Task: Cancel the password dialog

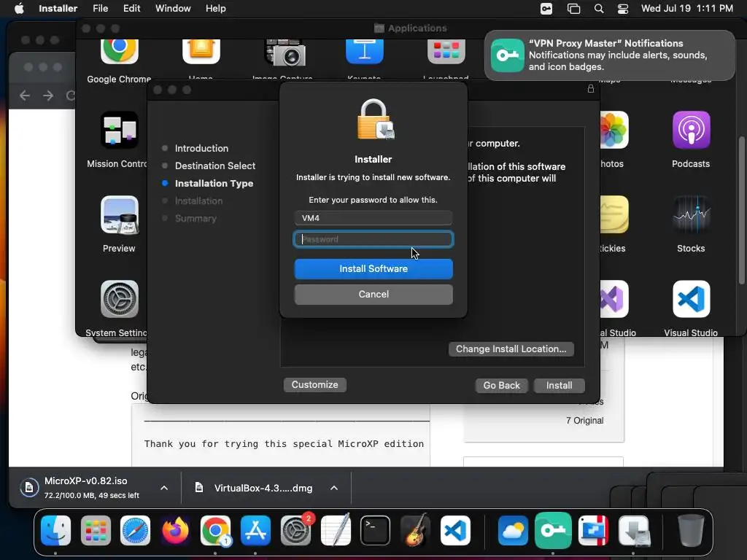Action: click(x=373, y=295)
